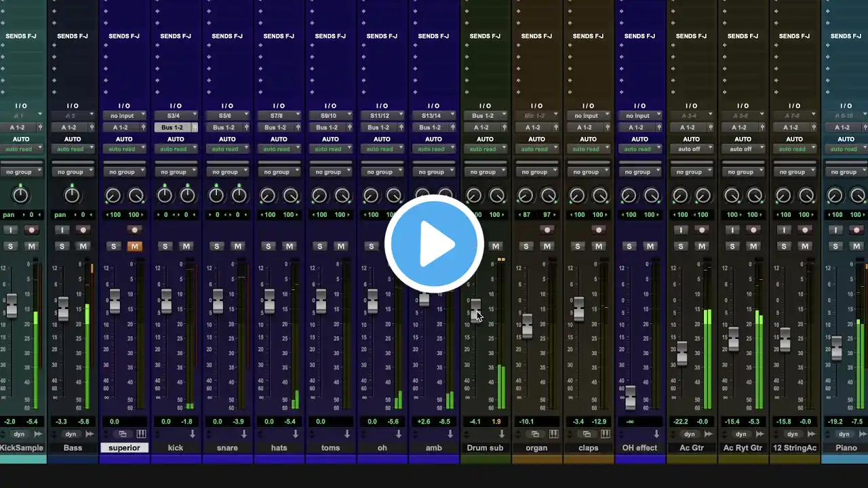Click the dyn button on Piano track
Image resolution: width=868 pixels, height=488 pixels.
coord(844,434)
